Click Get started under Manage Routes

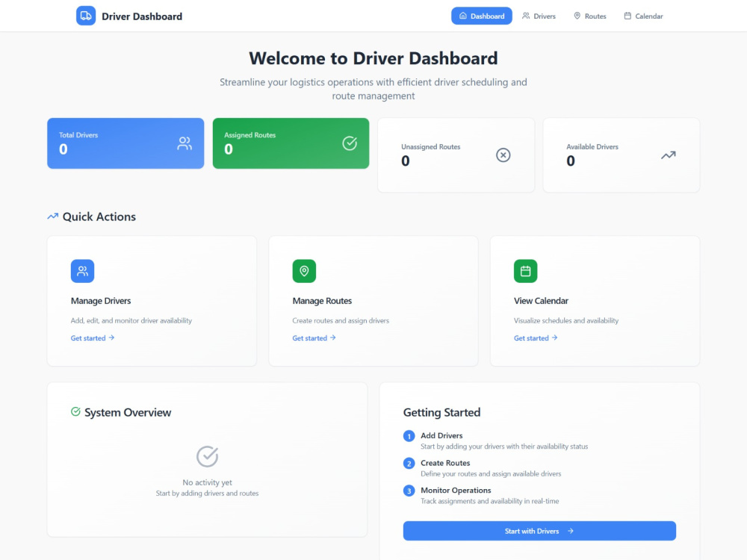point(314,338)
